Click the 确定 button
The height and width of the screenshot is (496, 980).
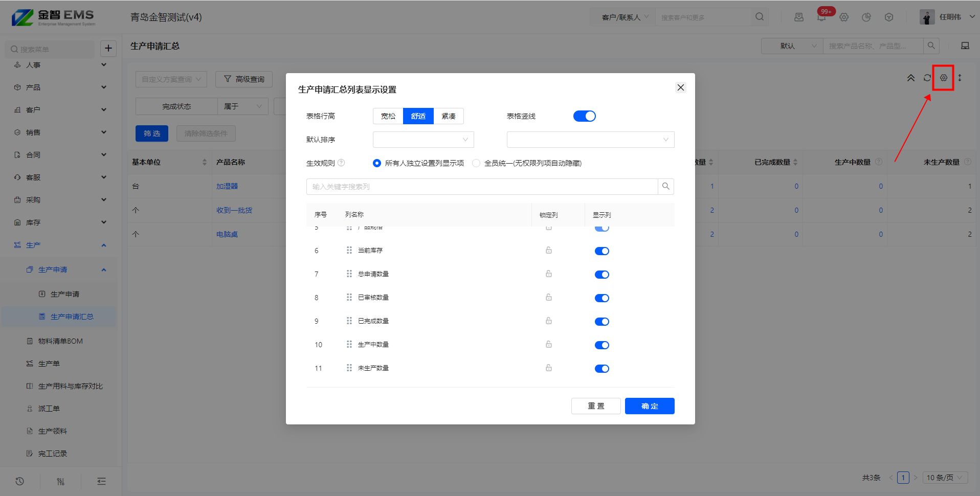click(x=649, y=406)
